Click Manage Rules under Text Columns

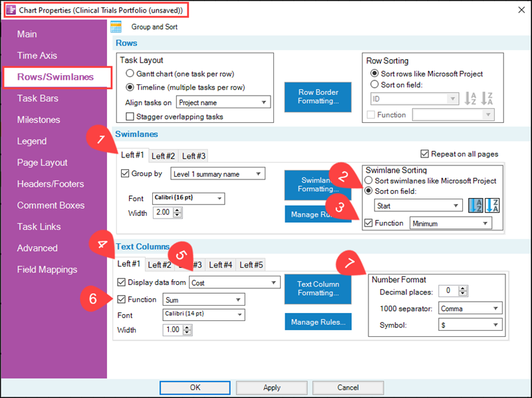(x=319, y=322)
